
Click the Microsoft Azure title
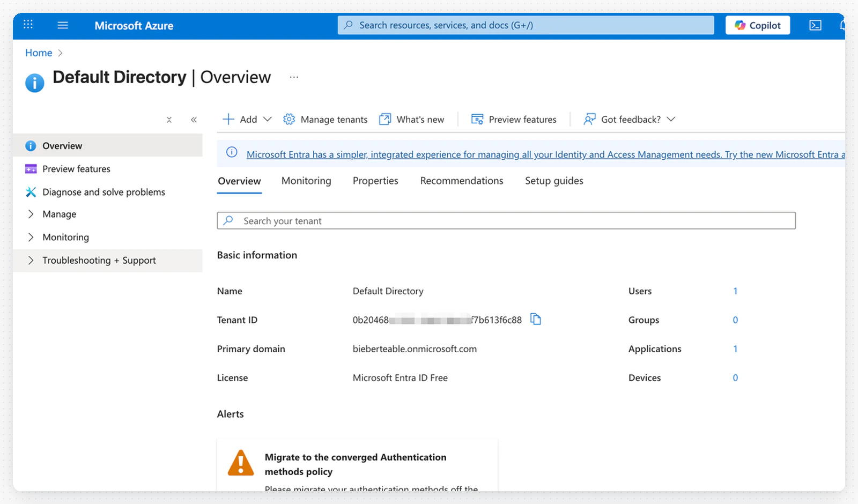pyautogui.click(x=134, y=26)
